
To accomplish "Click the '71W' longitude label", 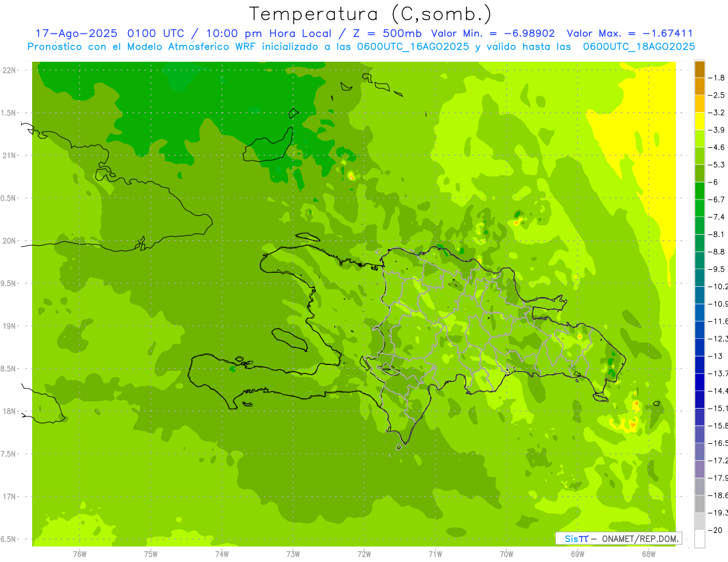I will pyautogui.click(x=436, y=554).
